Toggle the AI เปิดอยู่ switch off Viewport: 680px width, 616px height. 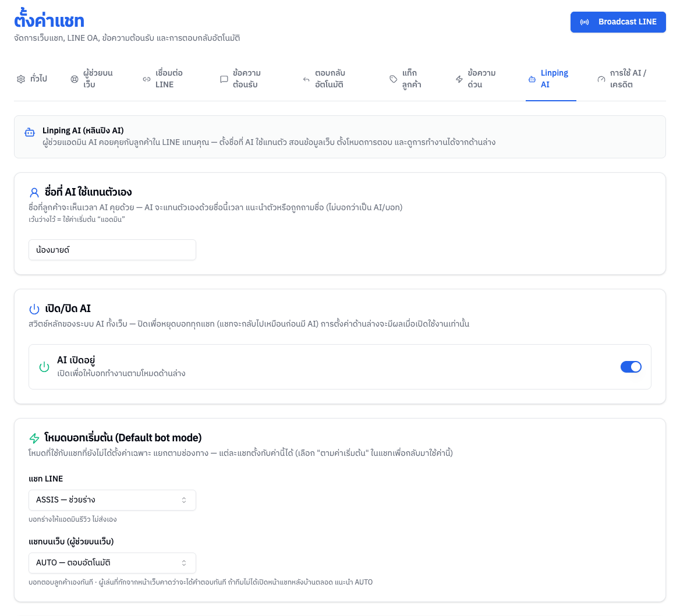tap(631, 367)
